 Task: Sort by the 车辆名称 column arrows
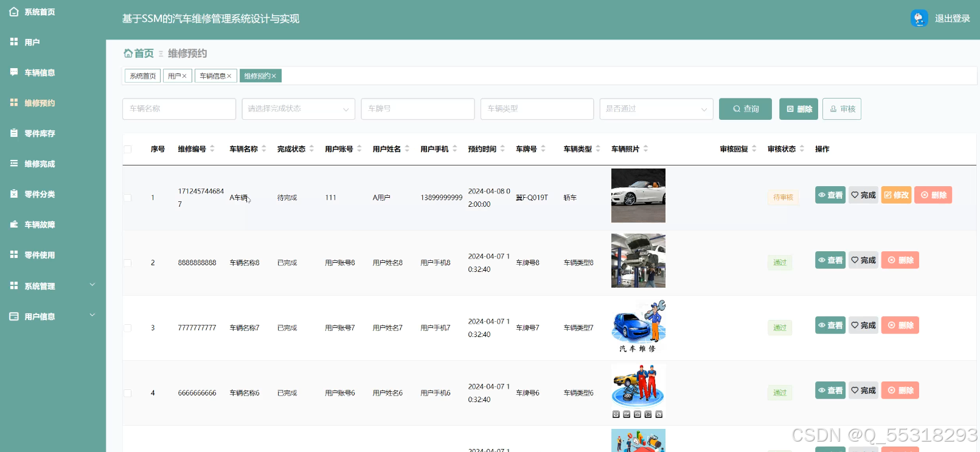tap(264, 148)
